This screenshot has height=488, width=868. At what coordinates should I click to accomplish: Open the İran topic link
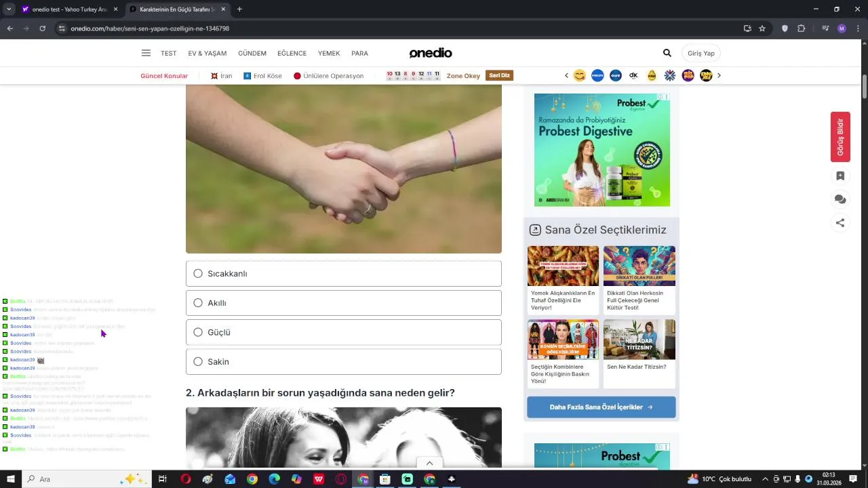coord(222,76)
